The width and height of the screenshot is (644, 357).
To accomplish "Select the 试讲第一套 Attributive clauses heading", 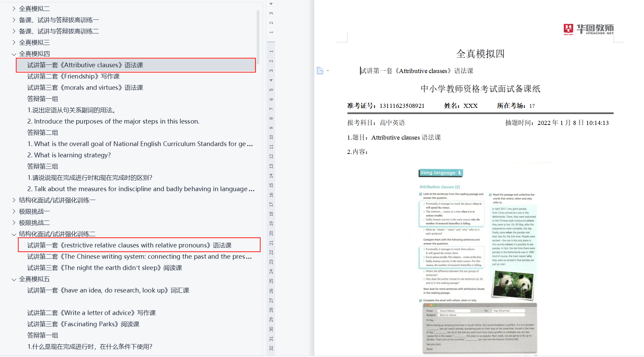I will pos(85,65).
